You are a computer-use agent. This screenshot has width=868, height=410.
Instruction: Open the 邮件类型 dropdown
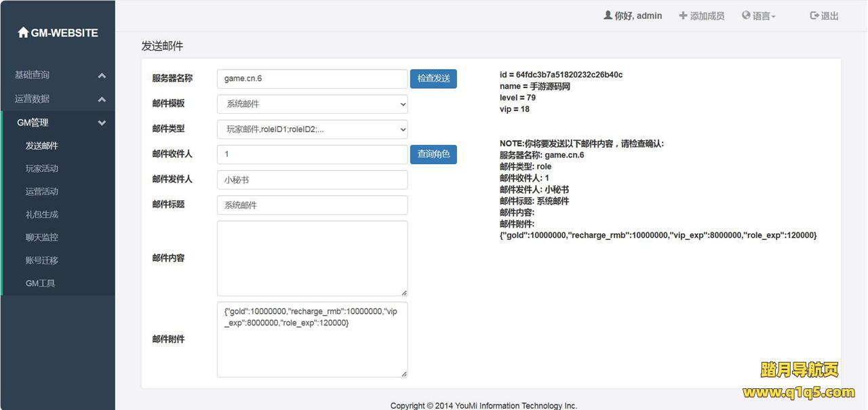[x=312, y=129]
